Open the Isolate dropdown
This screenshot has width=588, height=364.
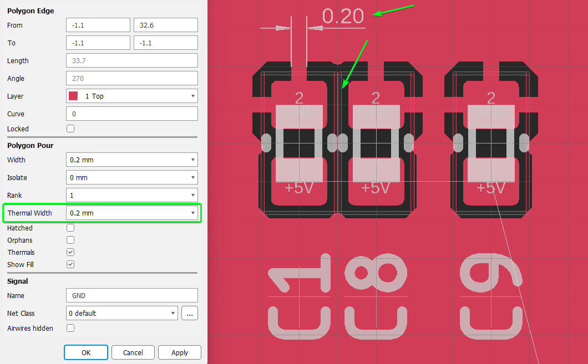(132, 177)
